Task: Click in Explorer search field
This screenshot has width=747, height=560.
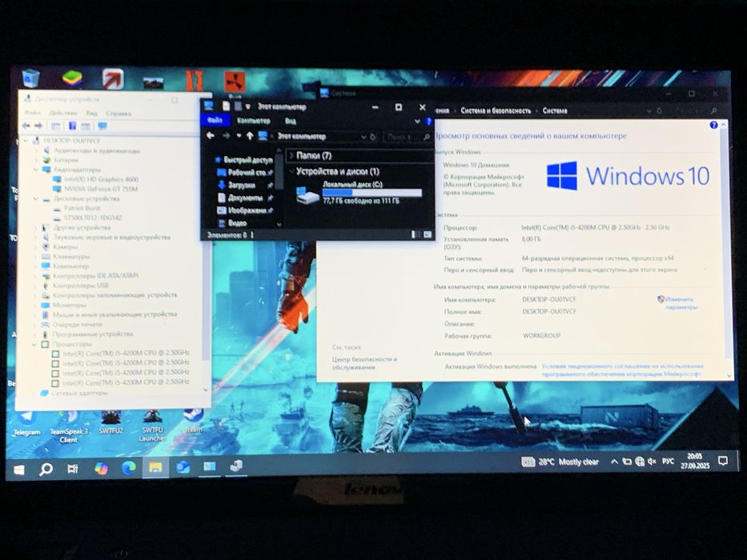Action: click(x=408, y=137)
